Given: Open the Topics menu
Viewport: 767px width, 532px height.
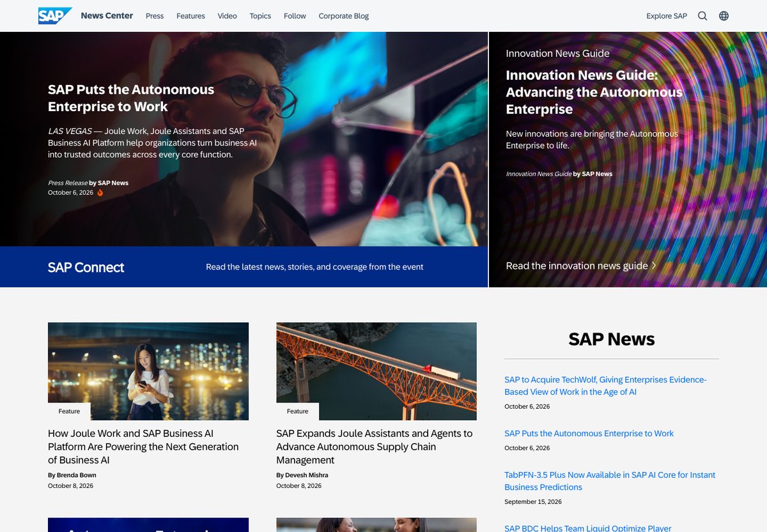Looking at the screenshot, I should pos(260,16).
